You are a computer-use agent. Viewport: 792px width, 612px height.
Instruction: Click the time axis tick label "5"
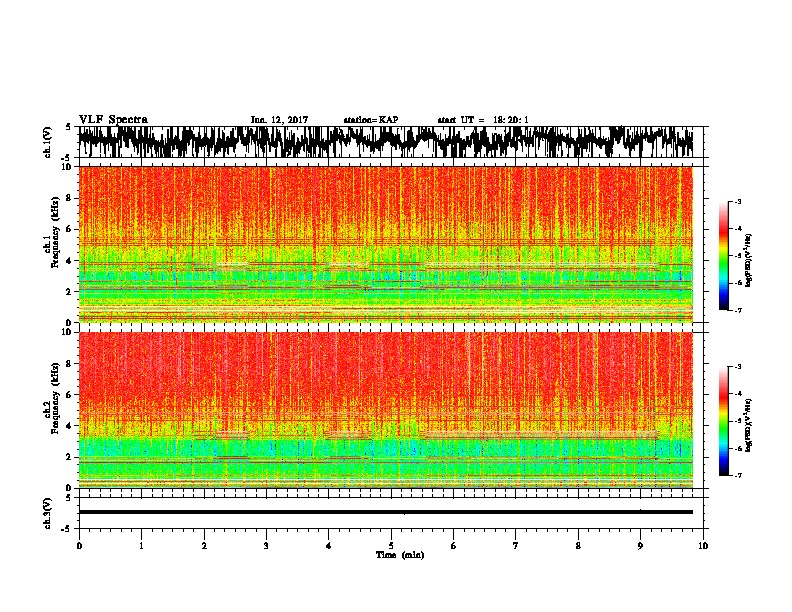(391, 546)
